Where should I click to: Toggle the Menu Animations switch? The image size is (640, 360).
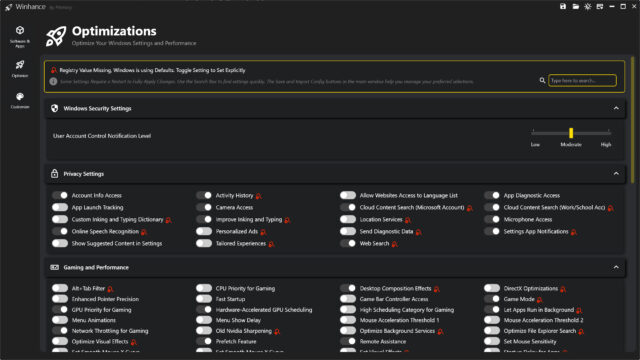60,320
